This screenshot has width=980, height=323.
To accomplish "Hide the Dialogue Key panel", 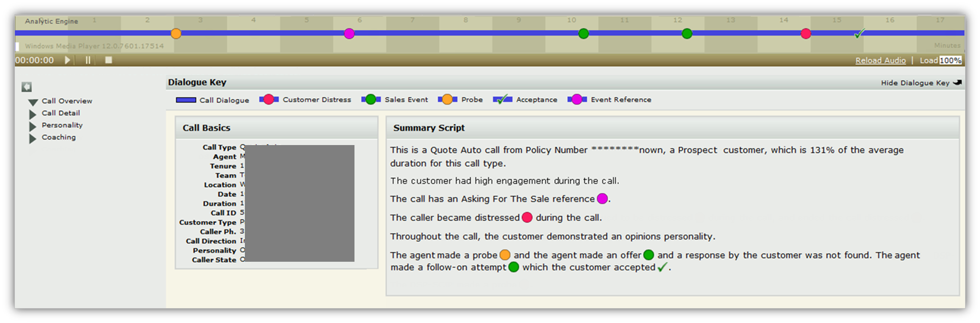I will [x=920, y=83].
